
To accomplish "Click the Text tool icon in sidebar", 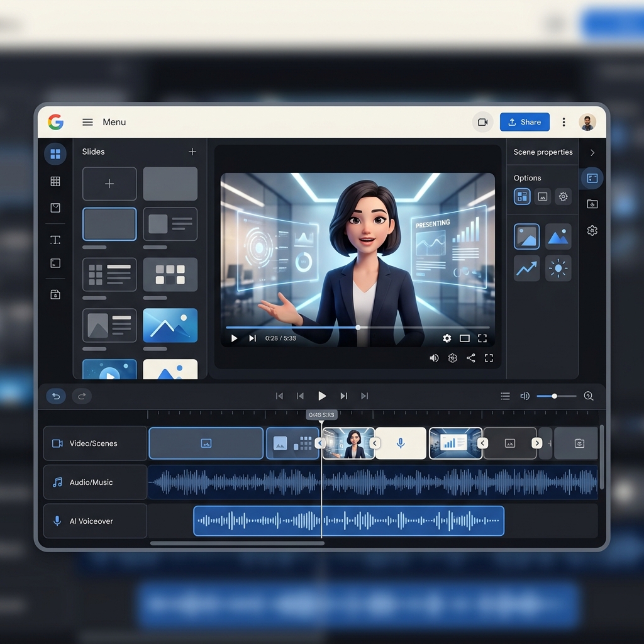I will pos(55,240).
